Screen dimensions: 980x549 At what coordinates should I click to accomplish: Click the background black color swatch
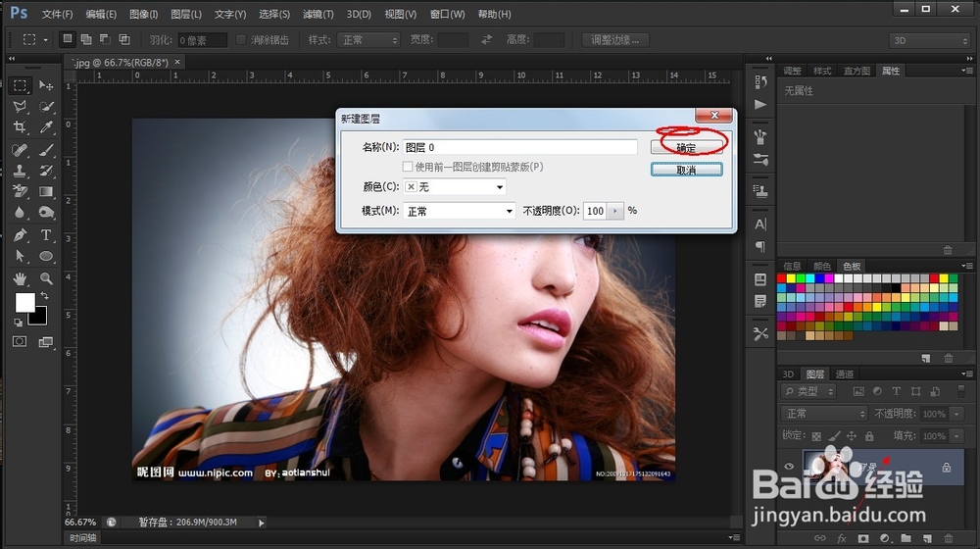(39, 317)
